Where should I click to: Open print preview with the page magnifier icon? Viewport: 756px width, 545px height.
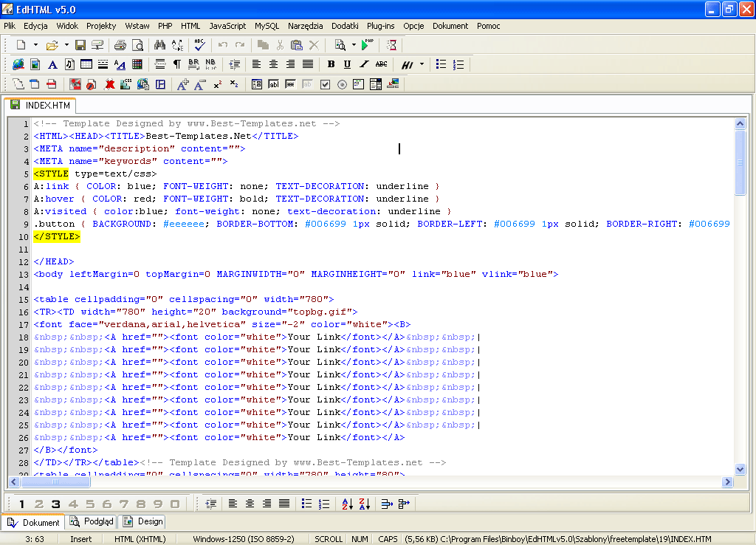(x=138, y=45)
